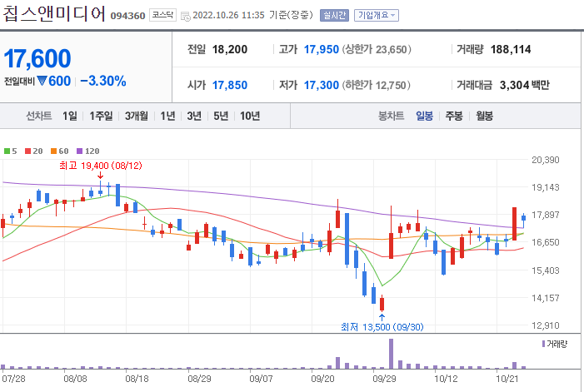584x392 pixels.
Task: Click the 실시간 real-time button
Action: pos(334,15)
